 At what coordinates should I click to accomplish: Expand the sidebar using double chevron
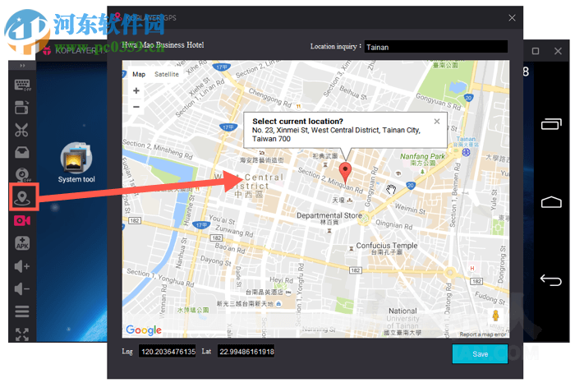click(22, 66)
